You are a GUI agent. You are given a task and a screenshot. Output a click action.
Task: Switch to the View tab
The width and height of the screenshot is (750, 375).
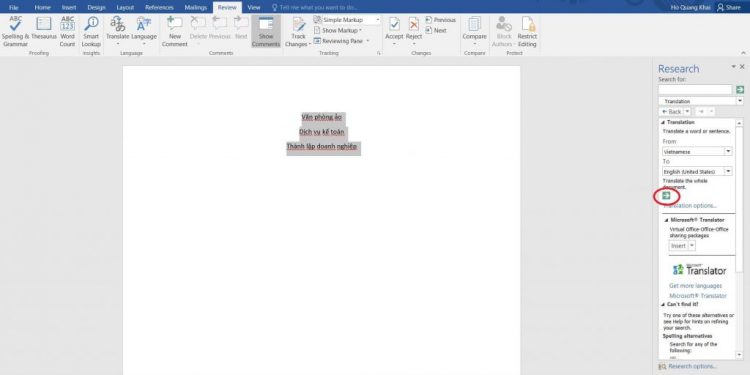tap(254, 8)
